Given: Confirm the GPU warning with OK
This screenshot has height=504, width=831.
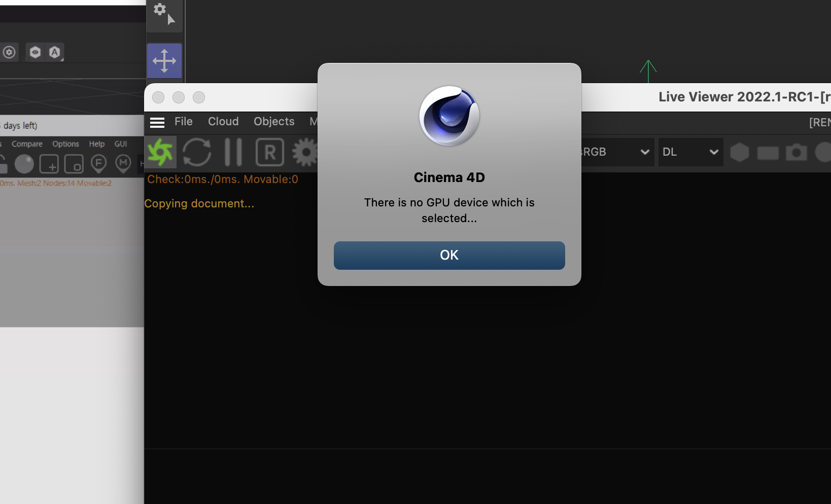Looking at the screenshot, I should click(449, 255).
